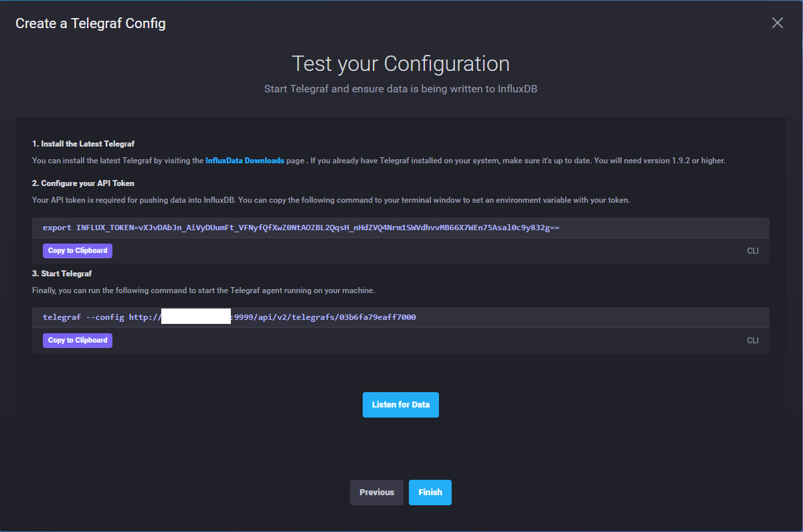Image resolution: width=803 pixels, height=532 pixels.
Task: Click the 'Install the Latest Telegraf' step heading
Action: tap(84, 144)
